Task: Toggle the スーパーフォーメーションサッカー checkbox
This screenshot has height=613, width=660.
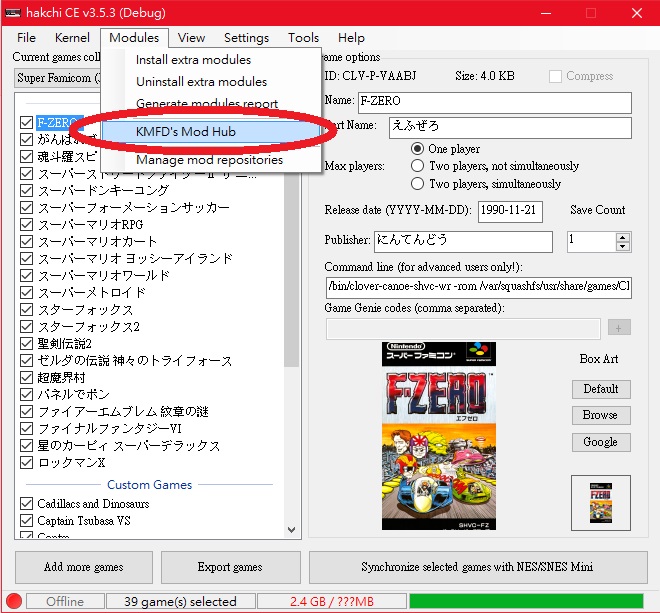Action: tap(27, 208)
